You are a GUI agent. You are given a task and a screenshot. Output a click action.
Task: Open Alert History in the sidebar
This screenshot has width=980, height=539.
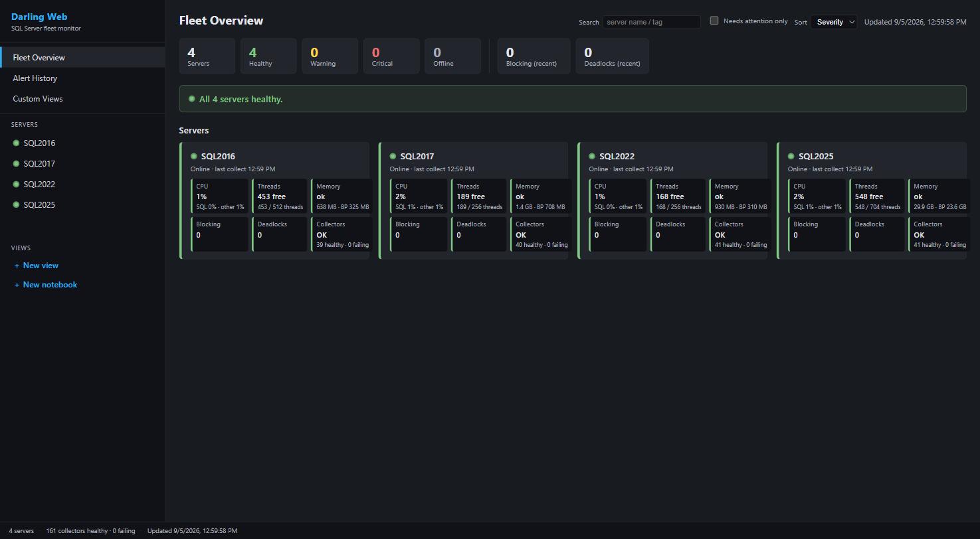[x=82, y=78]
